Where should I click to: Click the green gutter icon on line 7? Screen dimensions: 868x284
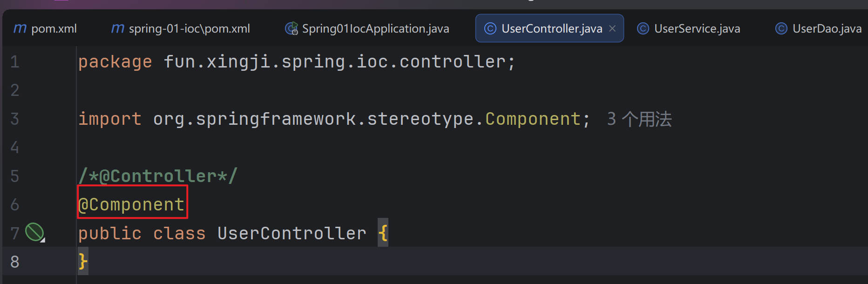click(34, 232)
